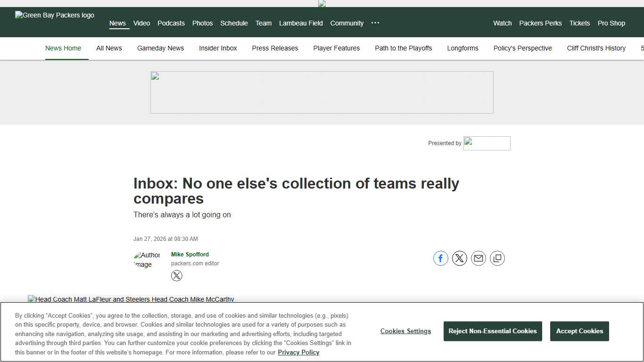644x362 pixels.
Task: Switch to the Gameday News tab
Action: 160,48
